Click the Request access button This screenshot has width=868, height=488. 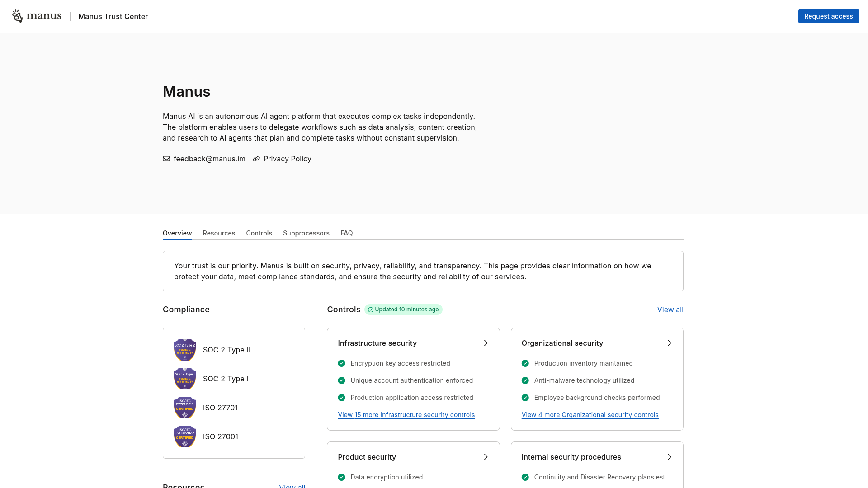828,16
